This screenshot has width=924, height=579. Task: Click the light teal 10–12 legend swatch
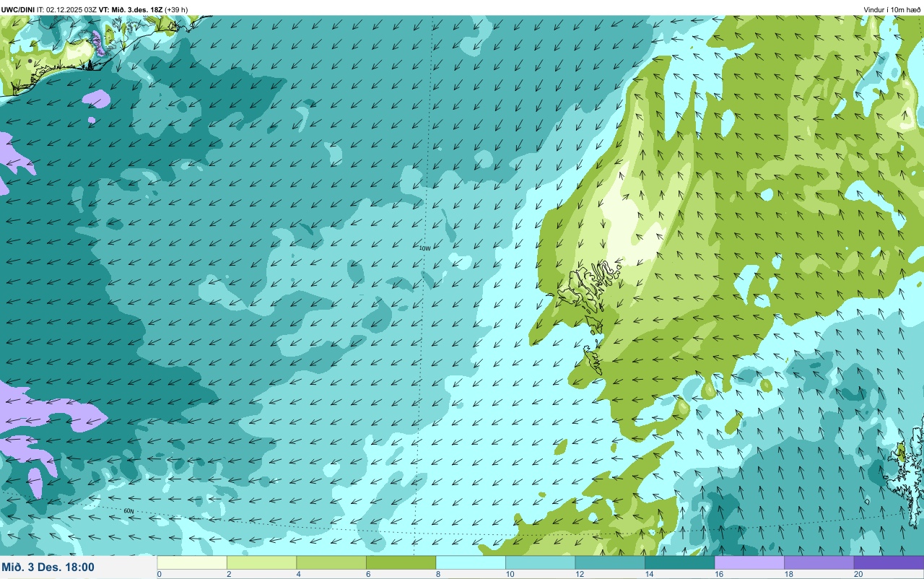[x=540, y=562]
